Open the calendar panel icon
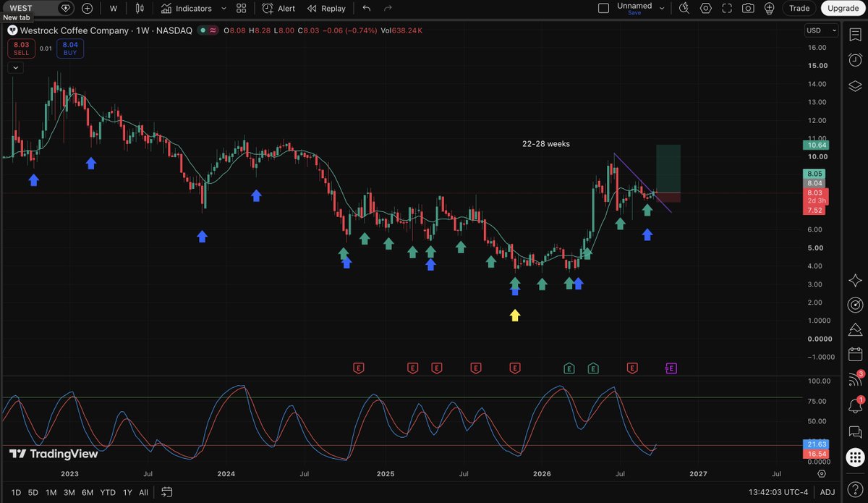Image resolution: width=868 pixels, height=503 pixels. 854,354
